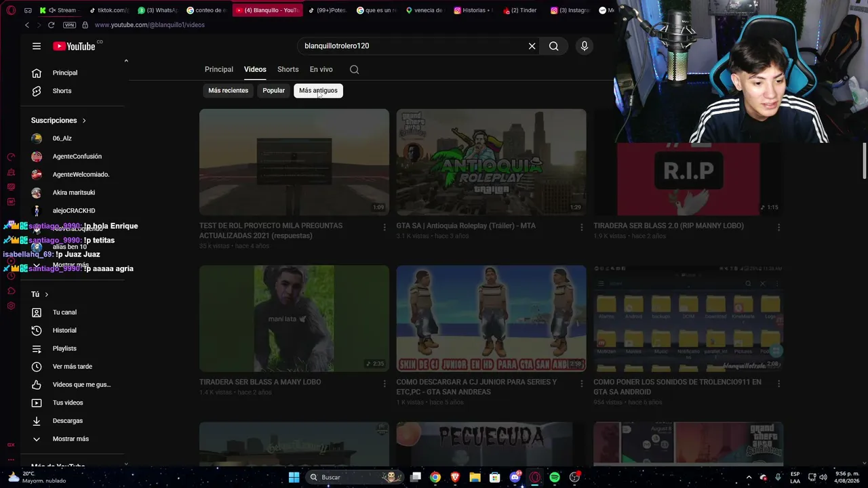Open Task View on the taskbar
Viewport: 868px width, 488px height.
click(416, 477)
